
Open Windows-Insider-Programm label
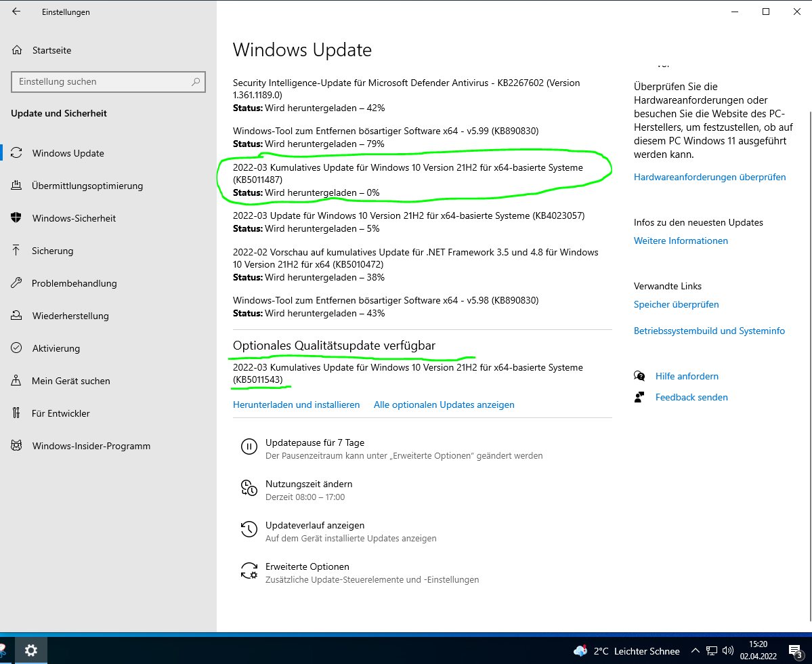click(91, 446)
